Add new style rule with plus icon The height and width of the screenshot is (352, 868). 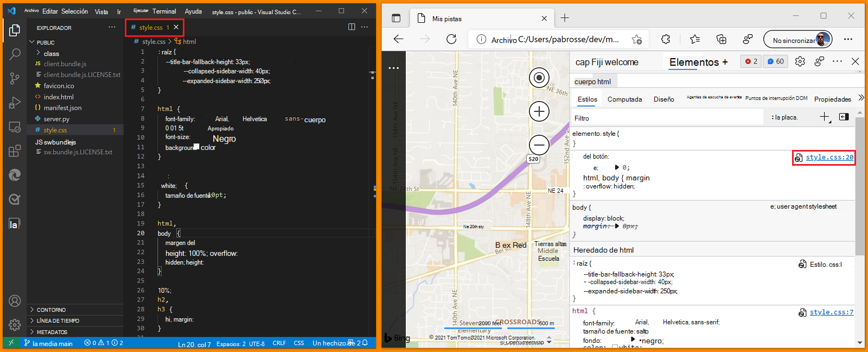pos(825,117)
